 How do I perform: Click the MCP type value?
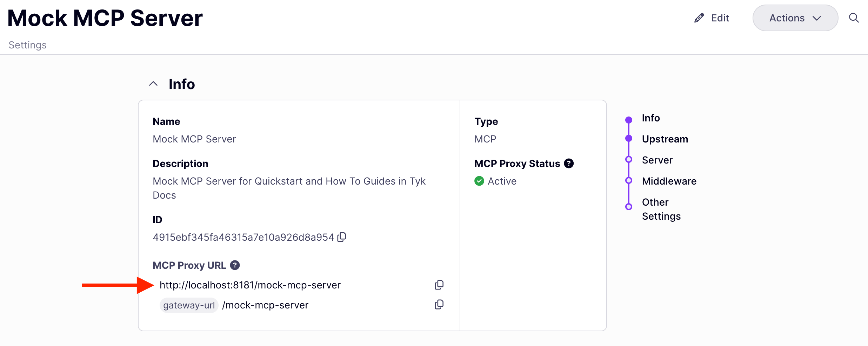[x=485, y=139]
